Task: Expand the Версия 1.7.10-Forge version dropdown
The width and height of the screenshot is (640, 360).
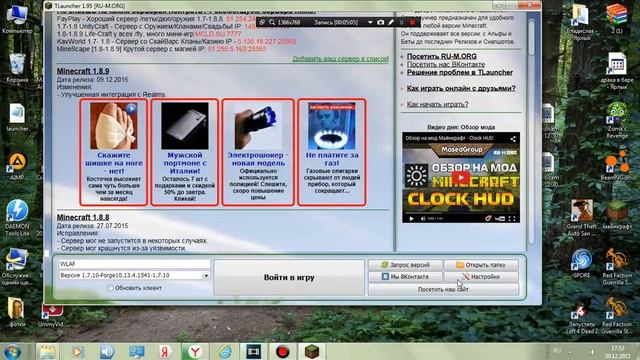Action: tap(206, 276)
